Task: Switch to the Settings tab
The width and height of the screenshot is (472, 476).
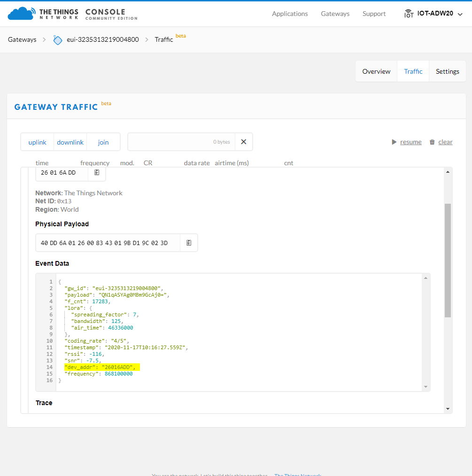Action: coord(448,71)
